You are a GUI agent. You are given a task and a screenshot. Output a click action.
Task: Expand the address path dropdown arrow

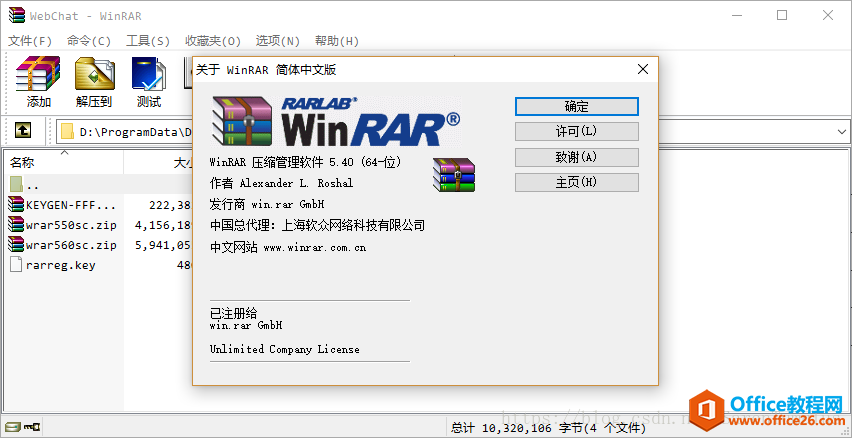(x=842, y=131)
